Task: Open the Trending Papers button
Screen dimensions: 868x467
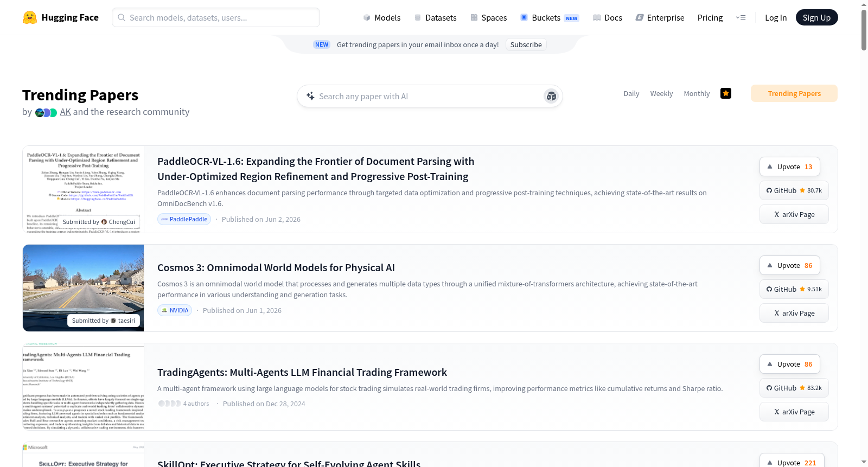Action: pyautogui.click(x=794, y=93)
